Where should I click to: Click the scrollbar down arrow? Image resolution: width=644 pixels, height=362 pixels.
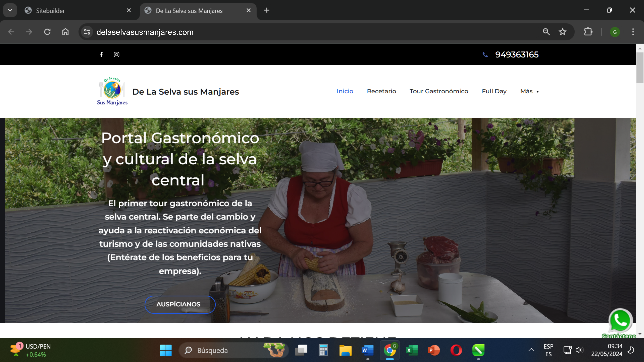[x=640, y=334]
